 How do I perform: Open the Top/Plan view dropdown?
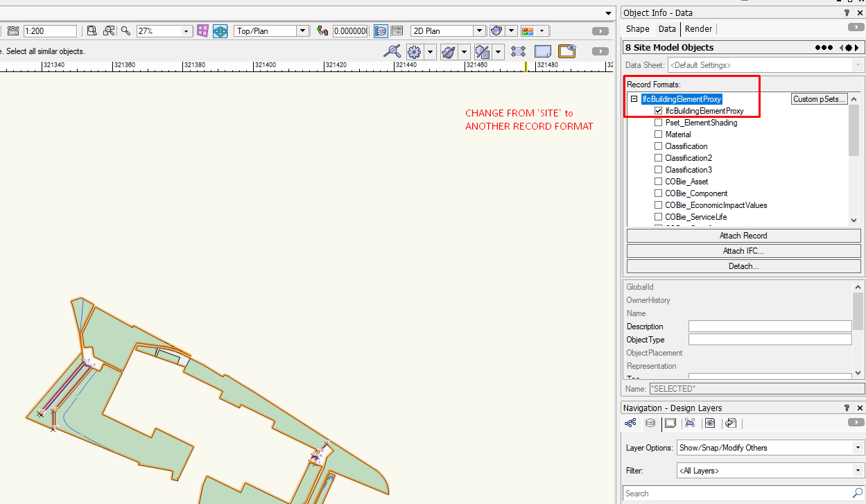302,31
